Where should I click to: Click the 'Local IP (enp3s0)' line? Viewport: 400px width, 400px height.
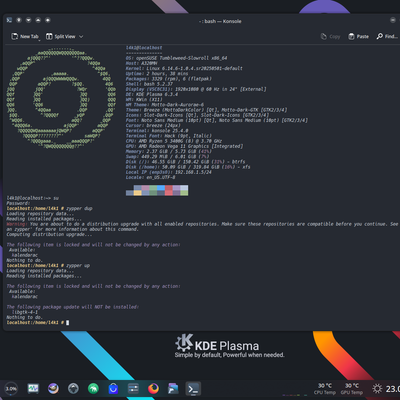tap(168, 172)
